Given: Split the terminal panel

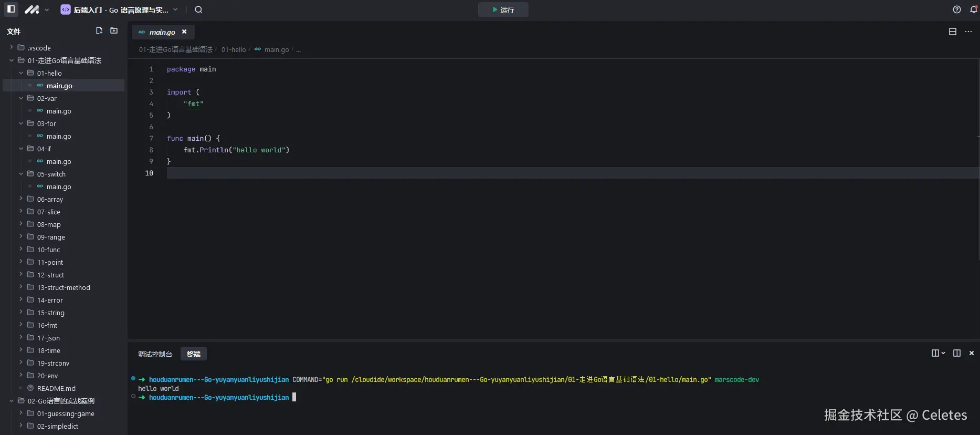Looking at the screenshot, I should tap(957, 353).
